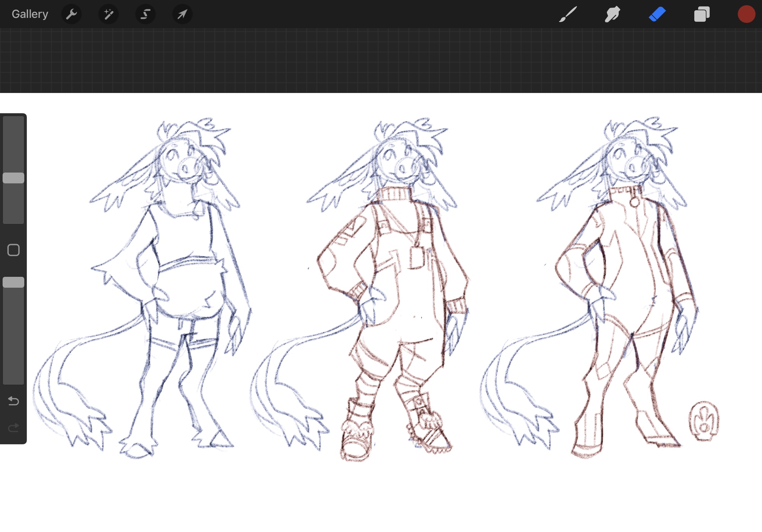Screen dimensions: 762x532
Task: Open the red active color picker
Action: [x=746, y=14]
